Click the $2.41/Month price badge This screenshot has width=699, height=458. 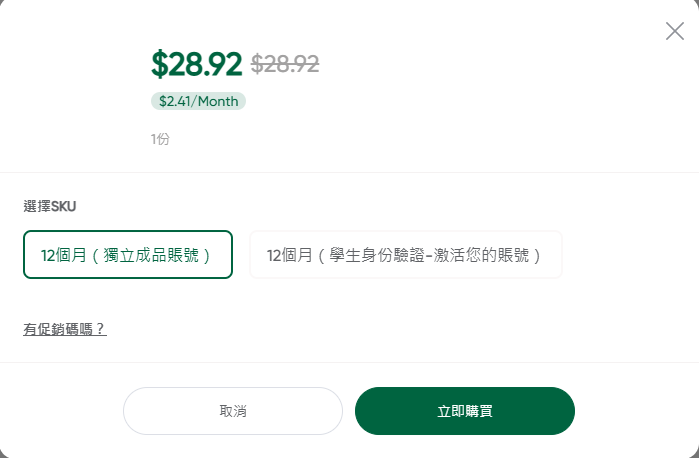[x=198, y=101]
